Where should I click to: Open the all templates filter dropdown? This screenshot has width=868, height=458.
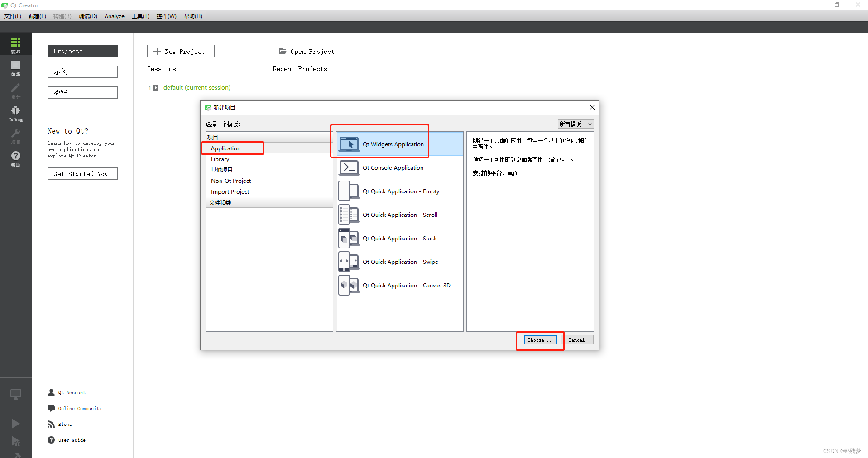pos(575,124)
